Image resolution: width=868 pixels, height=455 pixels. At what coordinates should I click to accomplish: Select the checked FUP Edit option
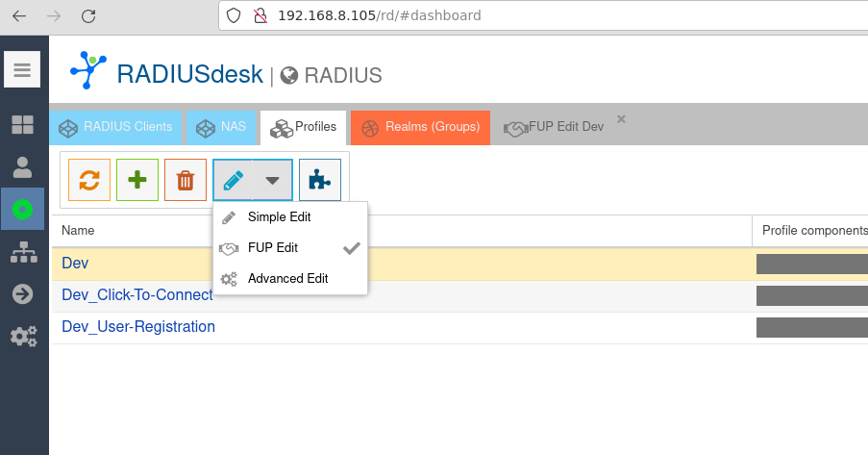273,248
